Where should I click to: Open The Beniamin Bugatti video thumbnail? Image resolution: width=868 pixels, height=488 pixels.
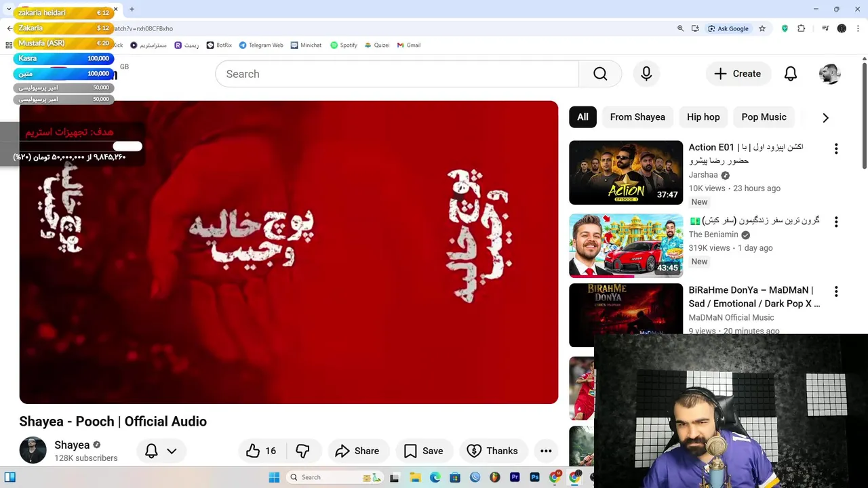point(626,245)
